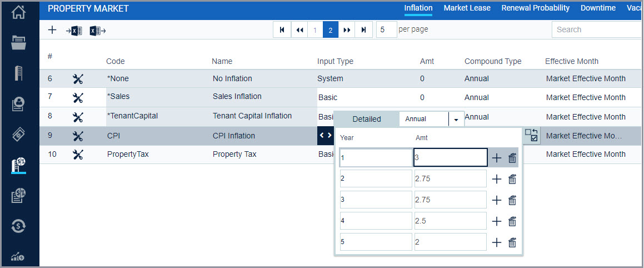Click the import from Excel icon

pos(74,31)
